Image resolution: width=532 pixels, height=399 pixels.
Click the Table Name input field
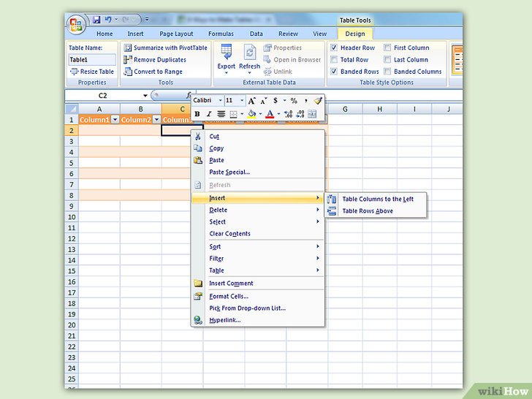92,60
